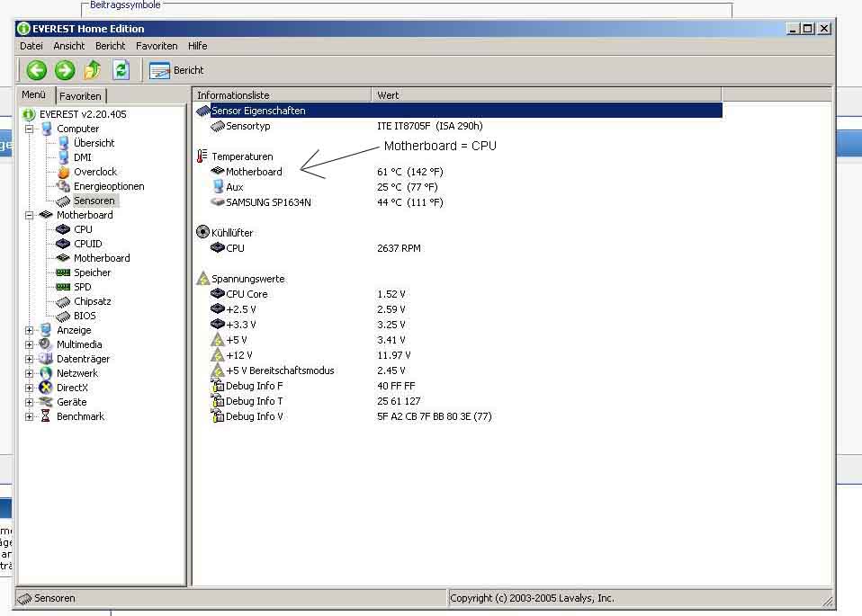Go forward with the green right arrow
The height and width of the screenshot is (616, 862).
coord(65,70)
